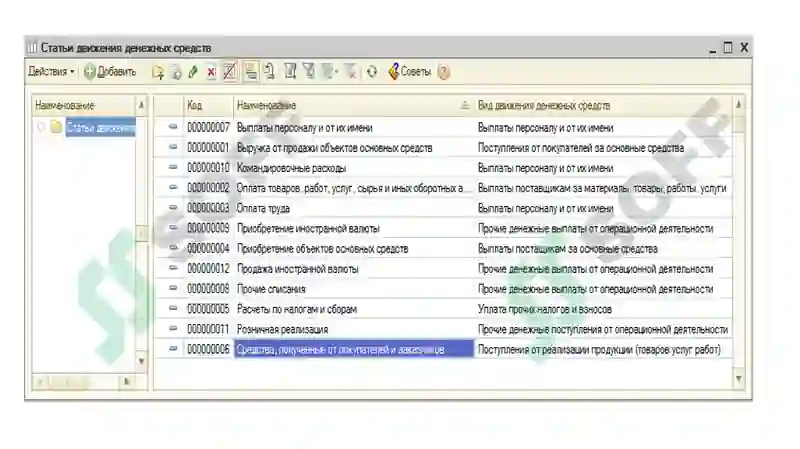Screen dimensions: 800x449
Task: Click the red X delete mark icon
Action: 211,72
